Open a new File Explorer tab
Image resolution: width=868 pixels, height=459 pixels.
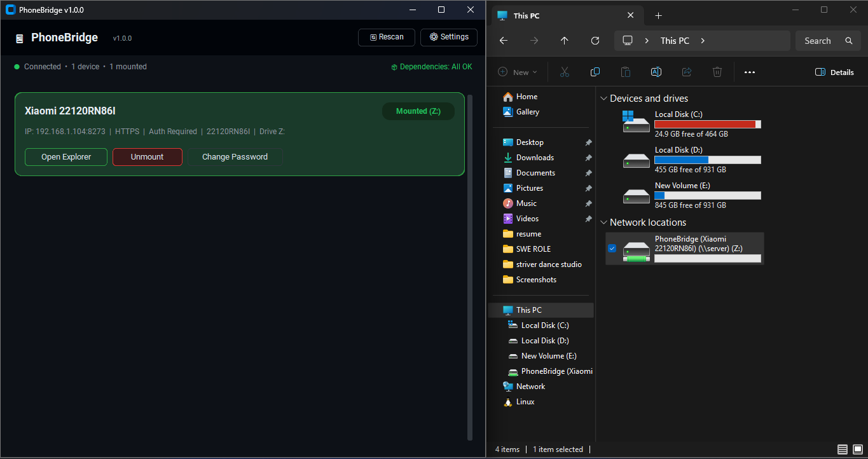click(x=658, y=15)
